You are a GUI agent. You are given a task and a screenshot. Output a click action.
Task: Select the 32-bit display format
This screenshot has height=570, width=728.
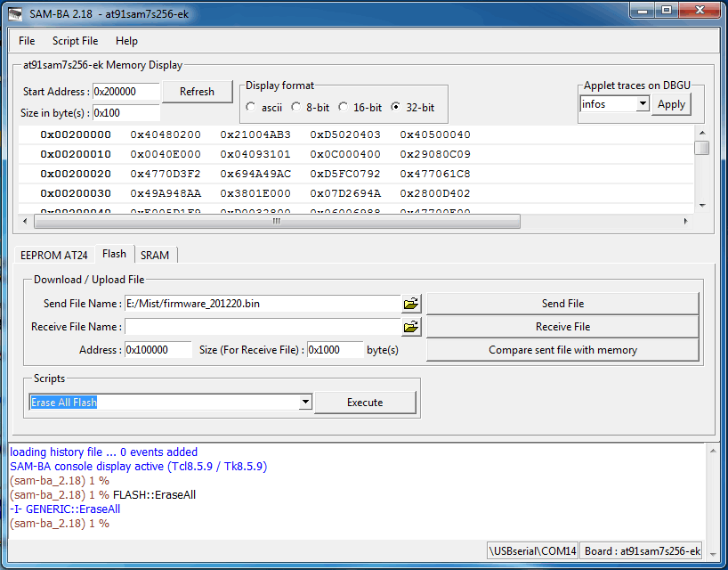click(x=395, y=107)
